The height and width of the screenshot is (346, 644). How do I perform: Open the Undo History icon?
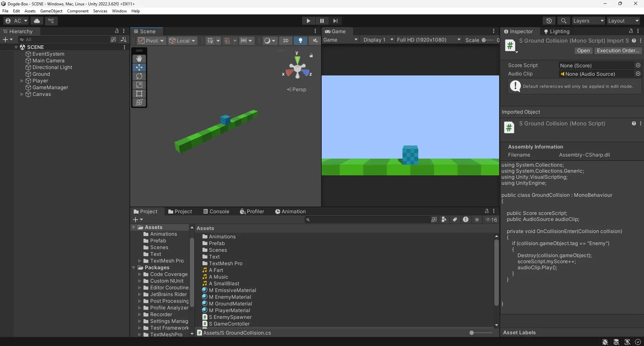(x=549, y=21)
